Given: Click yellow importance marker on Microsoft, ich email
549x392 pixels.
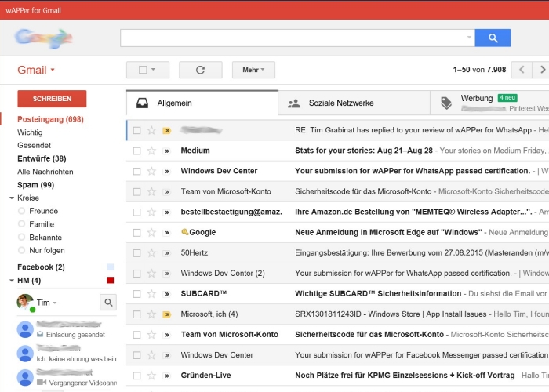Looking at the screenshot, I should click(x=166, y=314).
